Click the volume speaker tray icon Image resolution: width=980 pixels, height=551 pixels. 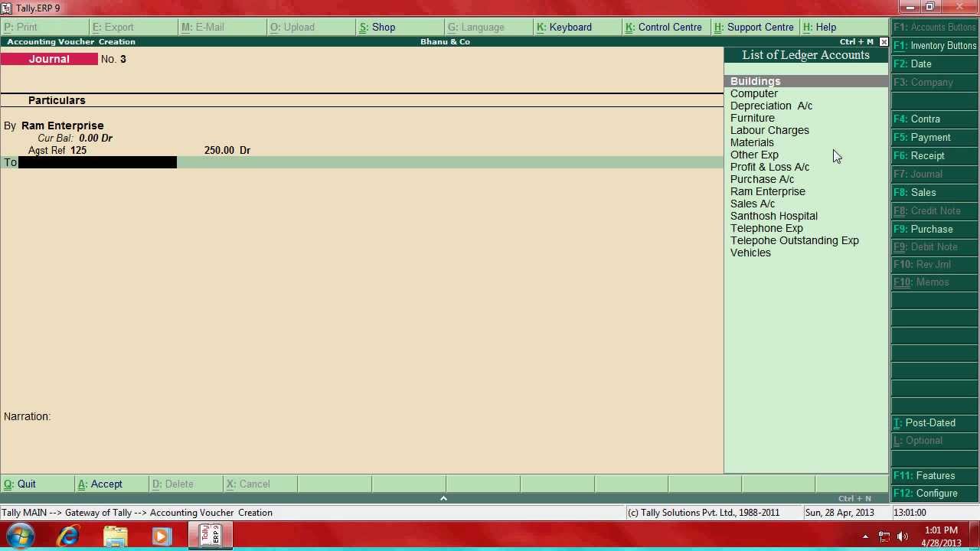coord(902,536)
